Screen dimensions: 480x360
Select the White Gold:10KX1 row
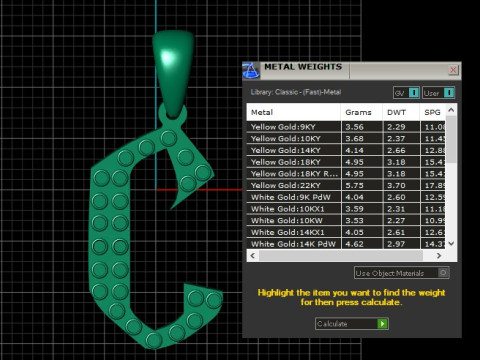coord(346,209)
